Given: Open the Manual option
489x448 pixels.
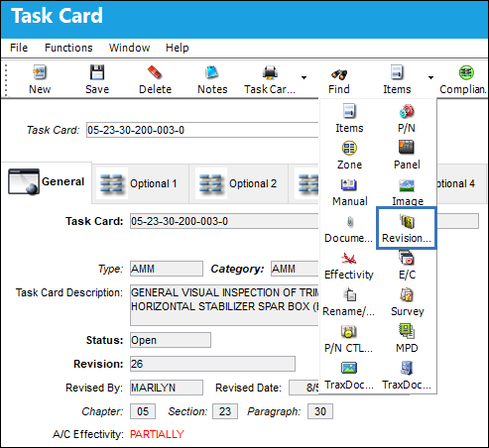Looking at the screenshot, I should click(349, 191).
